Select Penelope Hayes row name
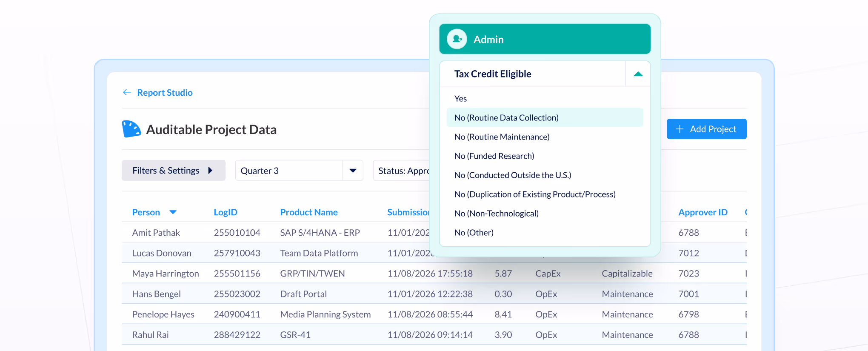868x351 pixels. [x=163, y=314]
